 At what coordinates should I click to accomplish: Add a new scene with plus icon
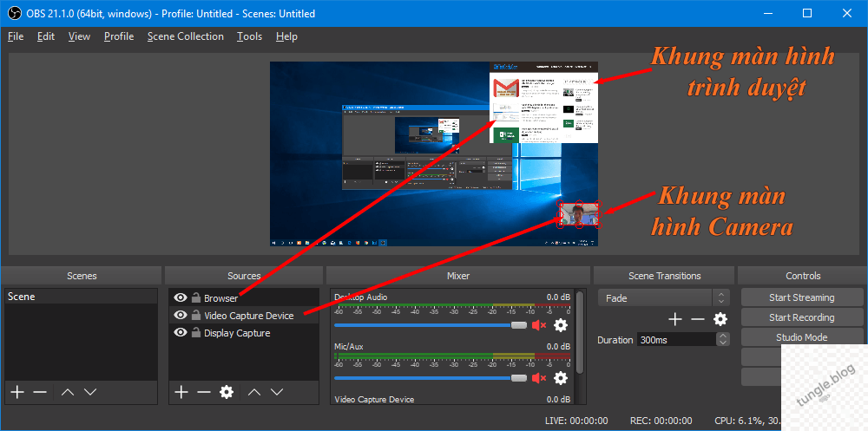click(x=17, y=392)
